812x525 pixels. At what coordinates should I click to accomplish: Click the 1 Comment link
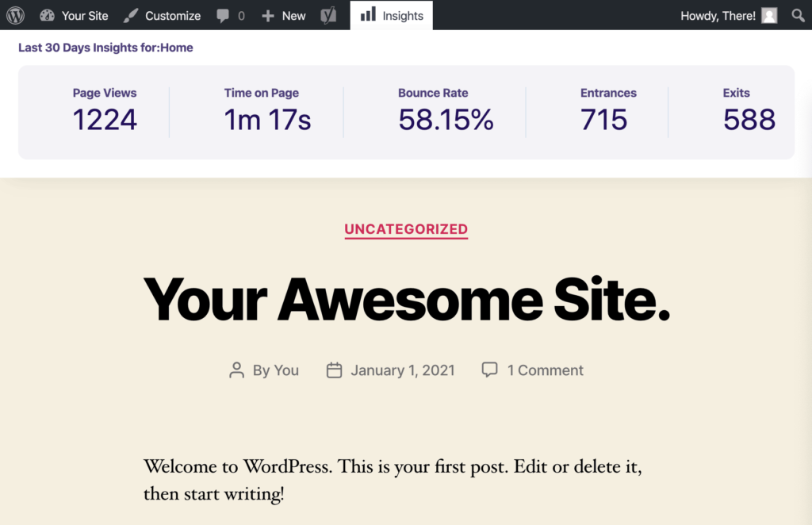pos(546,370)
